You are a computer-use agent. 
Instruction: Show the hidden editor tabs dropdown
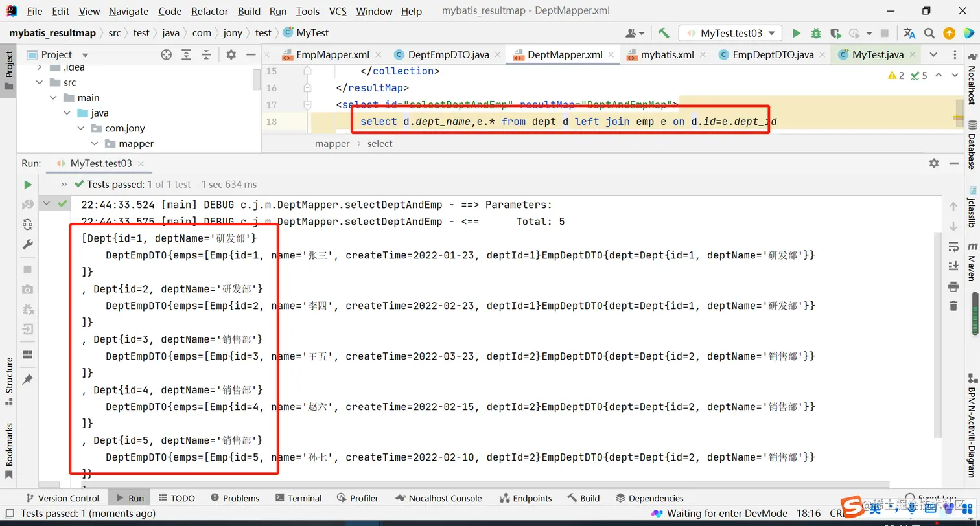[x=933, y=55]
